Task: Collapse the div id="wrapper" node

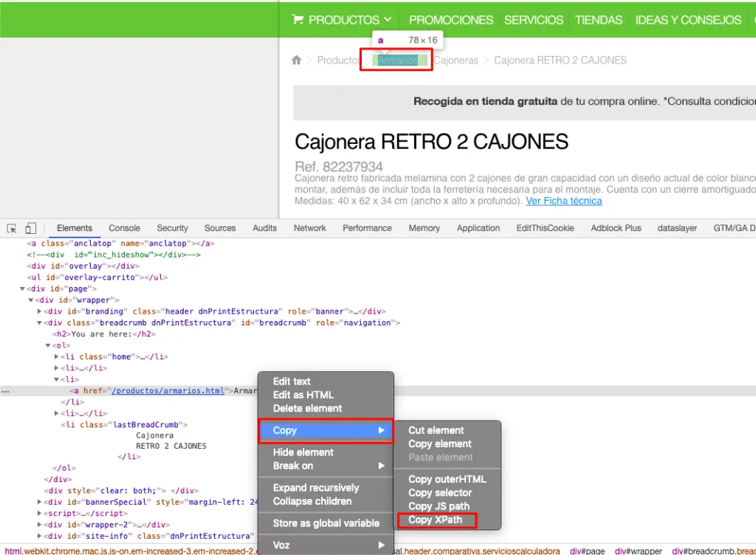Action: [30, 300]
